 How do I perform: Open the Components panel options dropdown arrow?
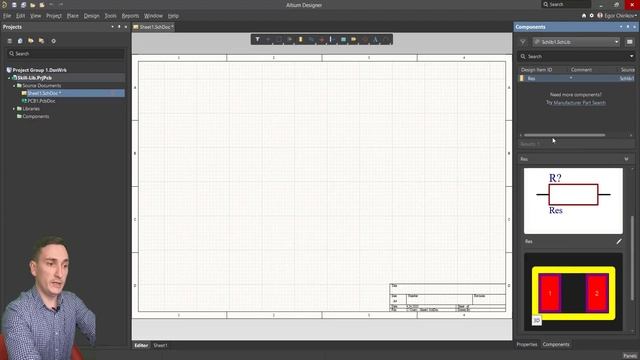(x=621, y=27)
